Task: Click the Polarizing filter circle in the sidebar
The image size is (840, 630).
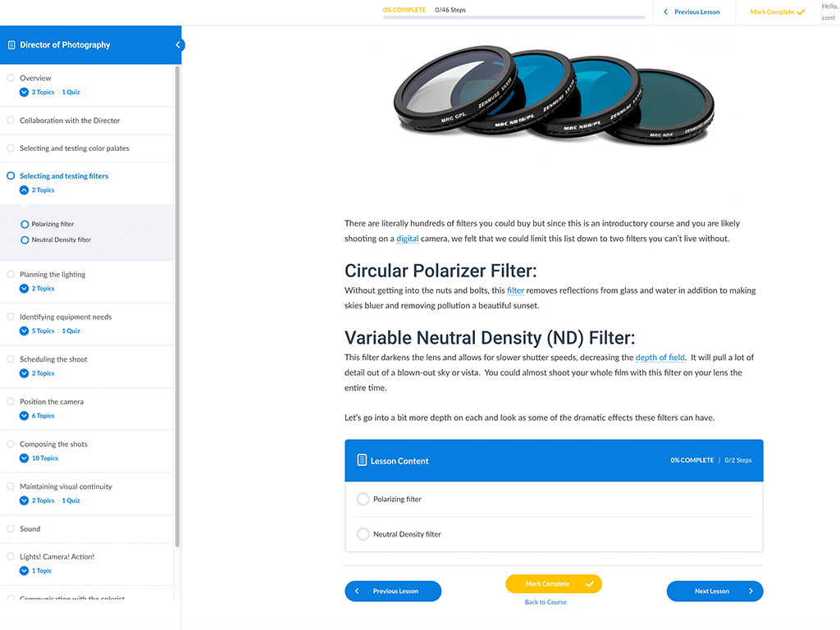Action: pos(25,225)
